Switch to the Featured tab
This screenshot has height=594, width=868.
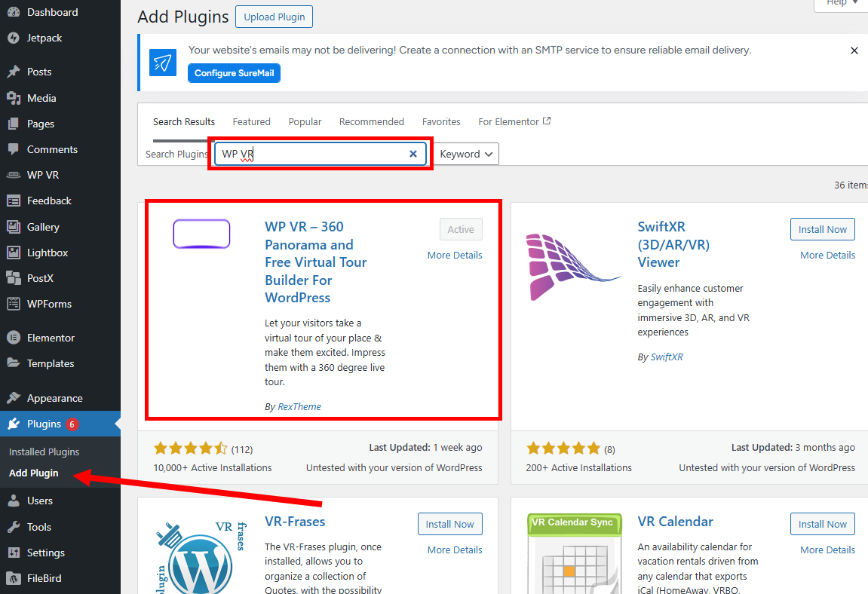click(x=251, y=122)
